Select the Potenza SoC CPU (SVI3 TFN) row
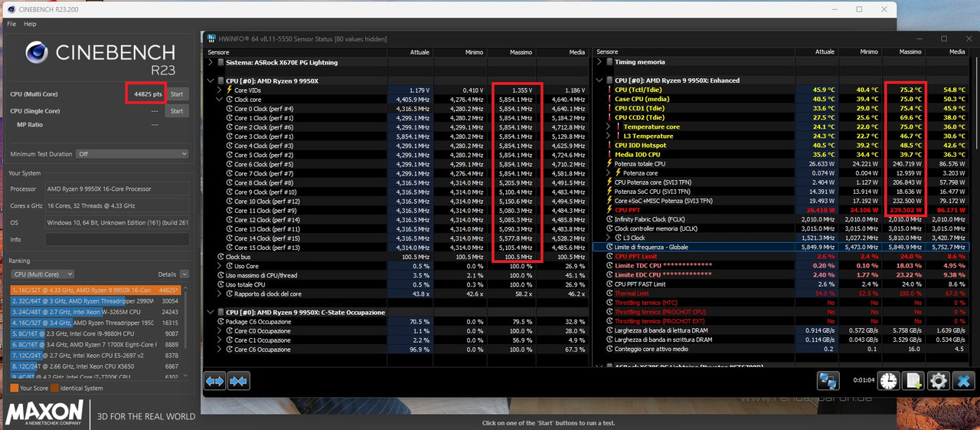 (x=781, y=192)
